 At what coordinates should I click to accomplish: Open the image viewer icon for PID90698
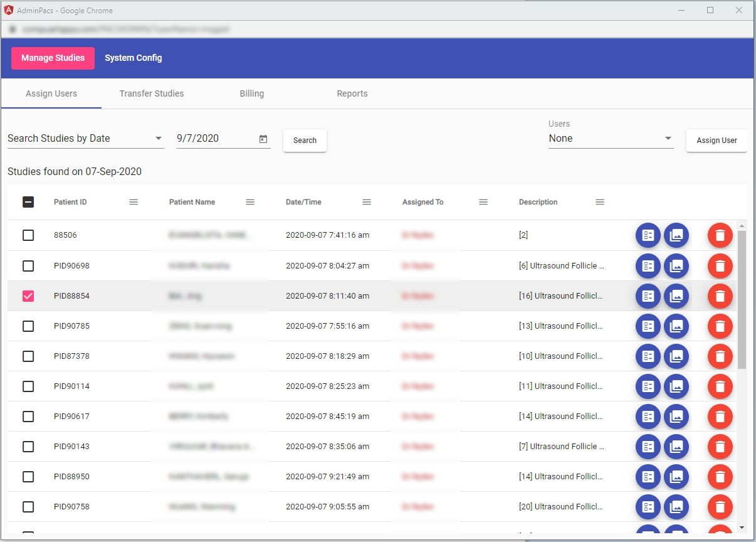[x=676, y=265]
